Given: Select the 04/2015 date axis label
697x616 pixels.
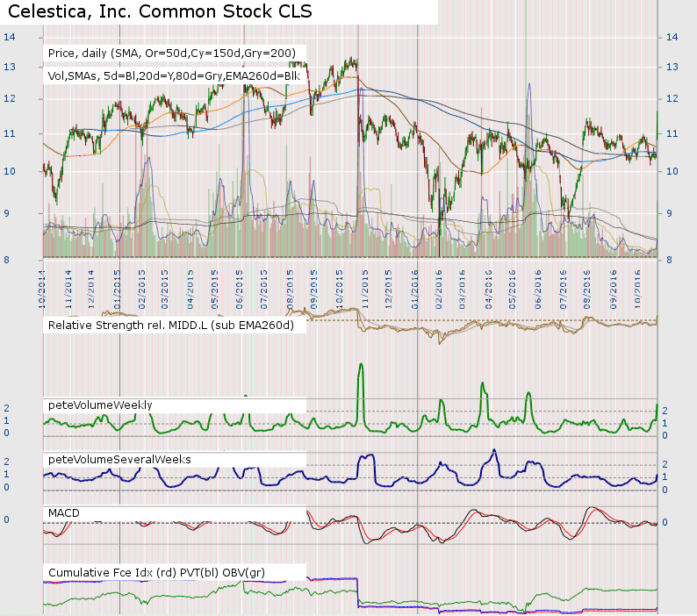Looking at the screenshot, I should [190, 290].
